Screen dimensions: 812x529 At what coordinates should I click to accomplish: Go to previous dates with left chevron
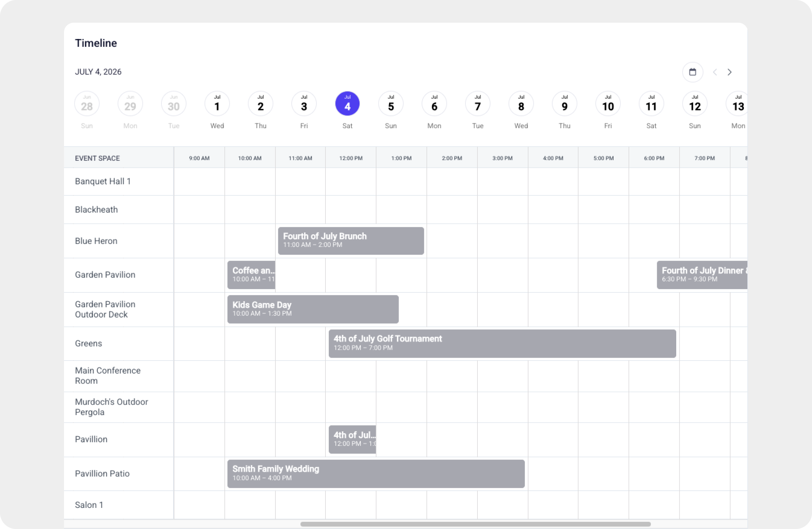715,72
